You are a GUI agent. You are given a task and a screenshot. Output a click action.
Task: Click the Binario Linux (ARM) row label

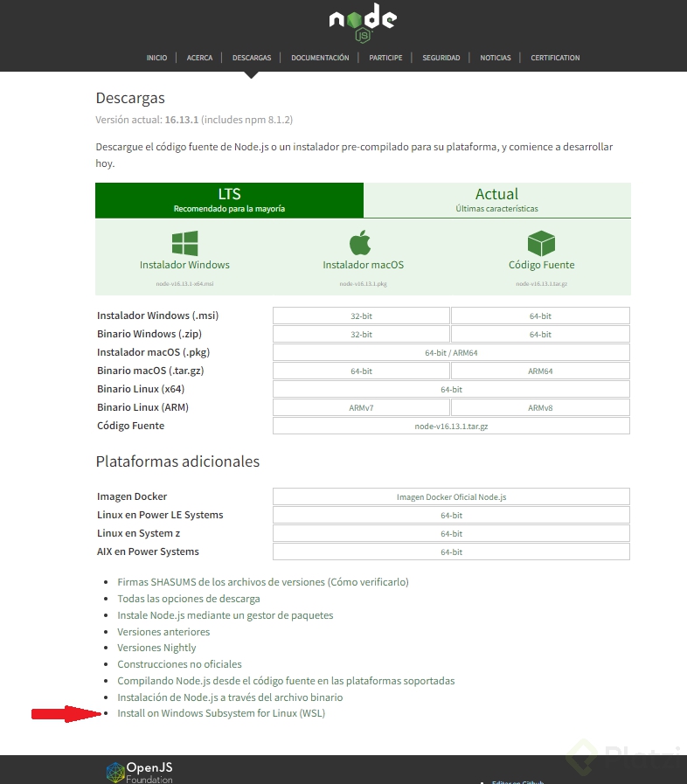[142, 407]
